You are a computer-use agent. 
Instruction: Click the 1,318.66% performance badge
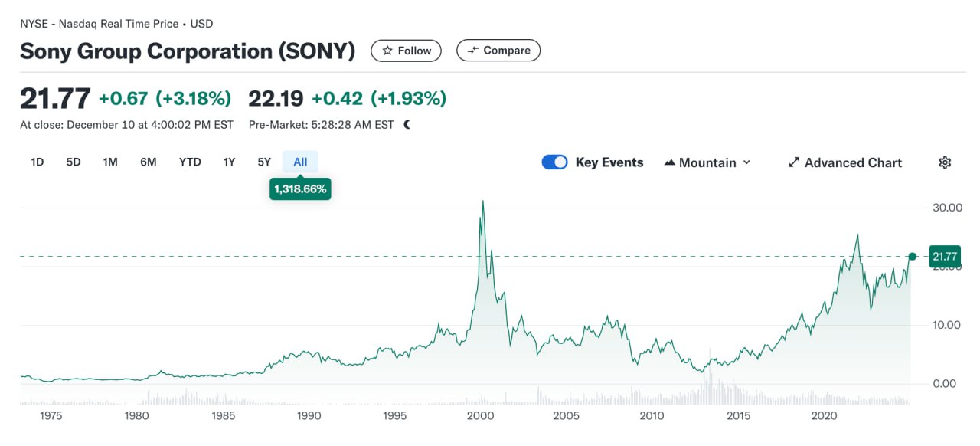point(300,189)
